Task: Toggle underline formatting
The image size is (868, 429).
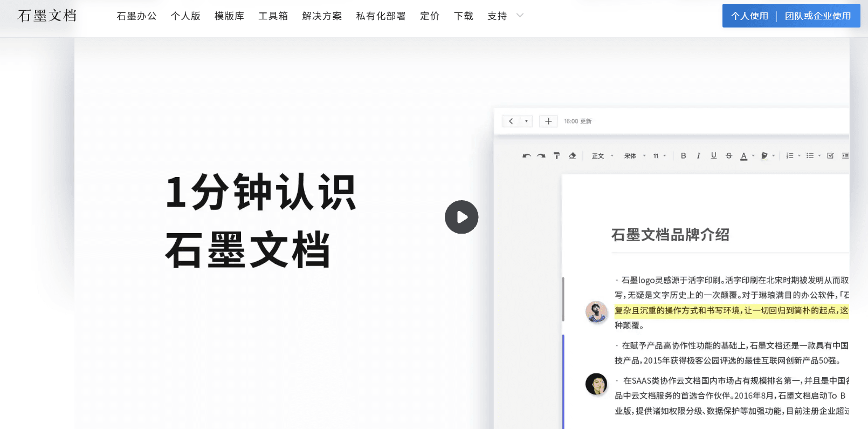Action: tap(714, 156)
